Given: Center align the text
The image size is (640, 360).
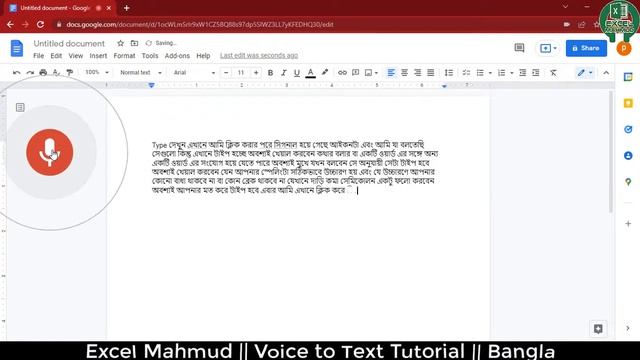Looking at the screenshot, I should (x=404, y=73).
